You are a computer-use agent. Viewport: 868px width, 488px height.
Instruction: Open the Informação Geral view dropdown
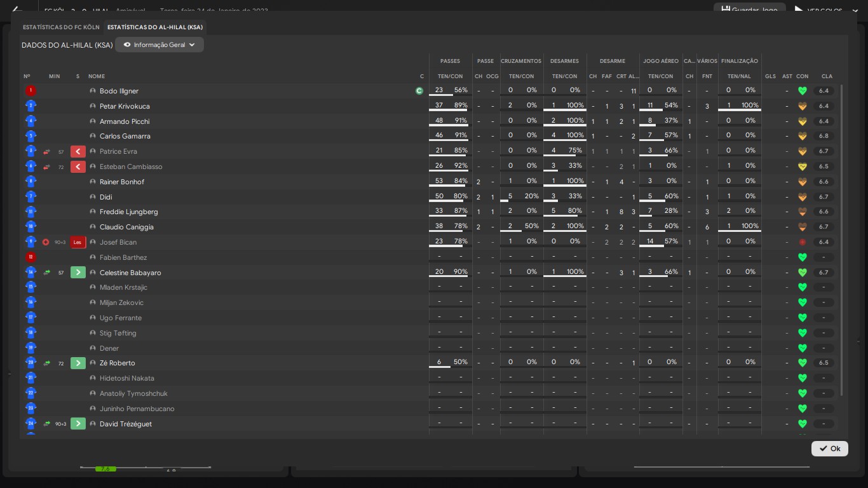tap(159, 45)
